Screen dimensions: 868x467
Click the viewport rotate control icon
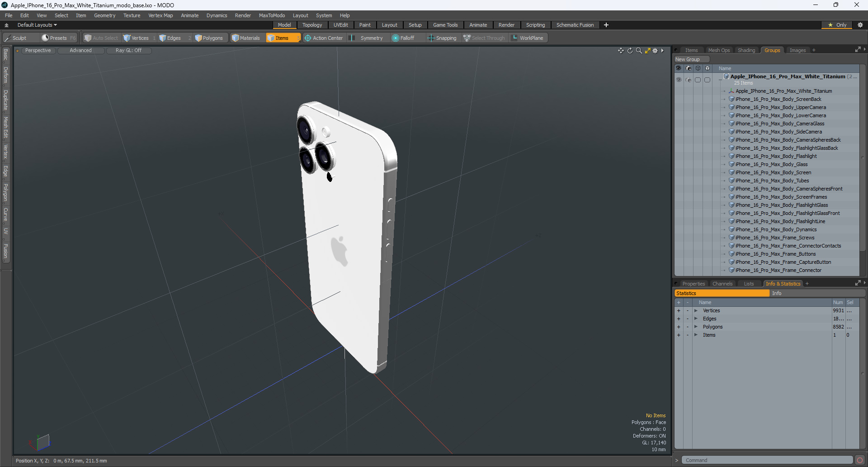tap(630, 51)
